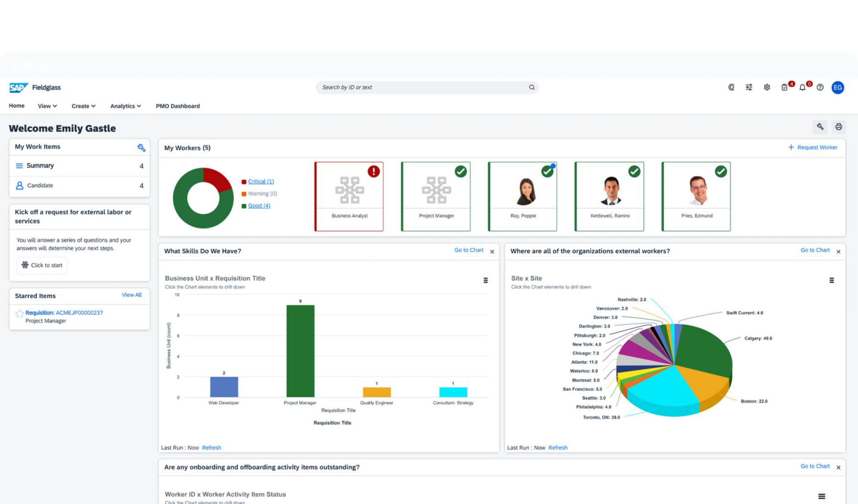Screen dimensions: 858x504
Task: Select the Ray, Poppie worker card
Action: (x=523, y=197)
